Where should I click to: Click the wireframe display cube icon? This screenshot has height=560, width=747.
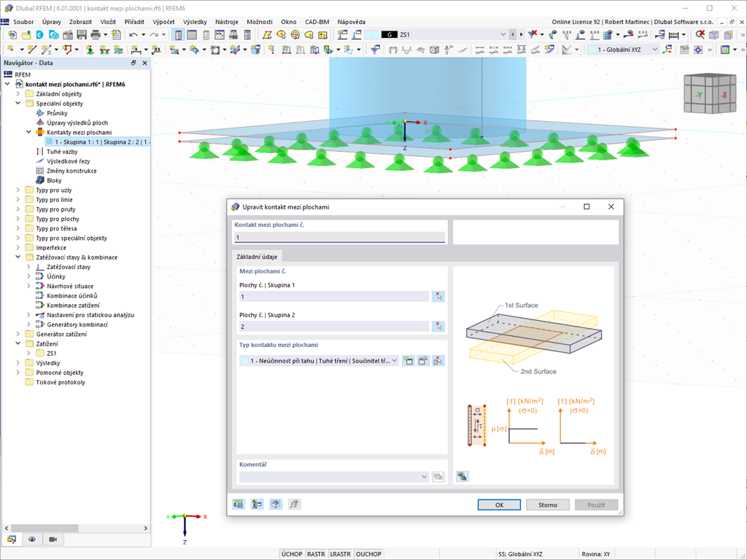[713, 34]
